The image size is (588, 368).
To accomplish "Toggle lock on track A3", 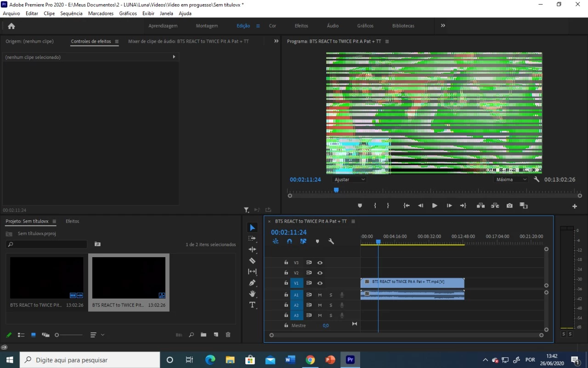I will pyautogui.click(x=286, y=315).
